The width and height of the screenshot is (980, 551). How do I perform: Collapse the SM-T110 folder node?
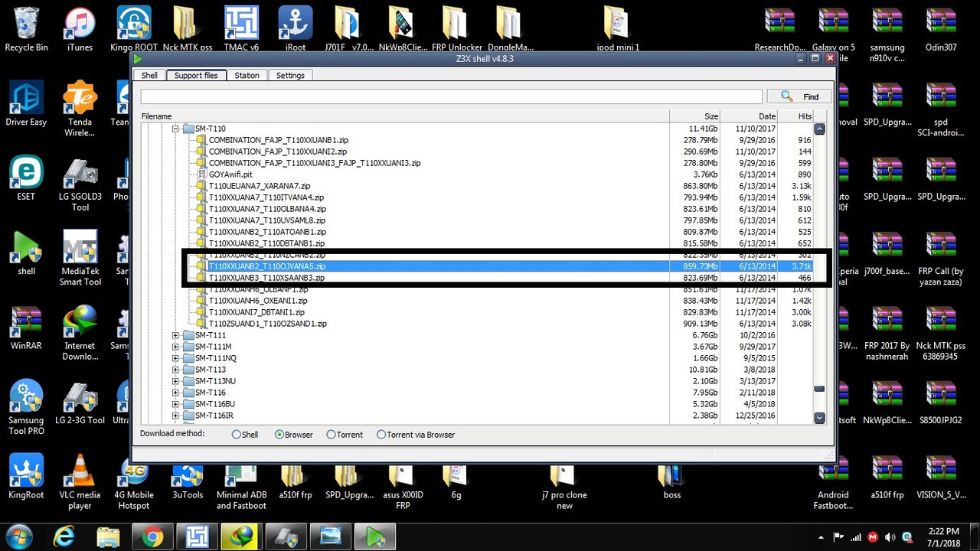tap(175, 129)
